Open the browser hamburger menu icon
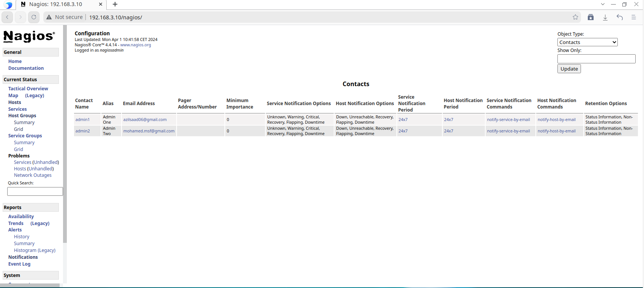Image resolution: width=644 pixels, height=288 pixels. coord(633,17)
